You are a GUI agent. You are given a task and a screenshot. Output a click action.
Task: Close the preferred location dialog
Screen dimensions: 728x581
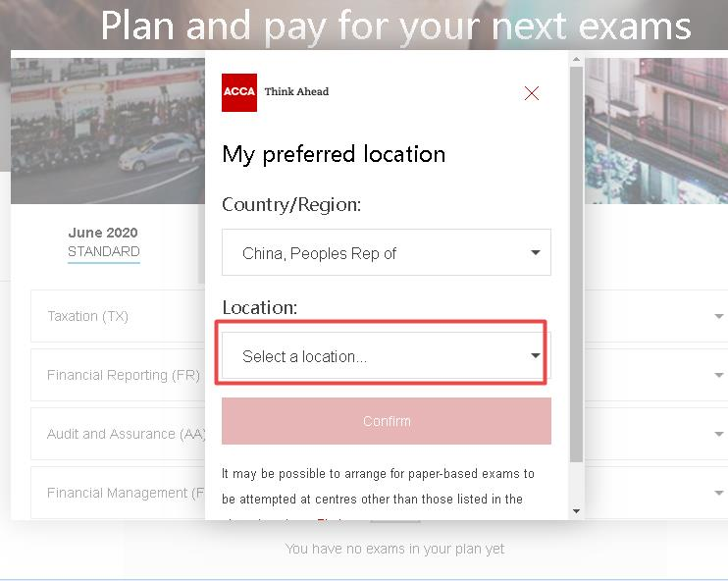click(x=532, y=93)
